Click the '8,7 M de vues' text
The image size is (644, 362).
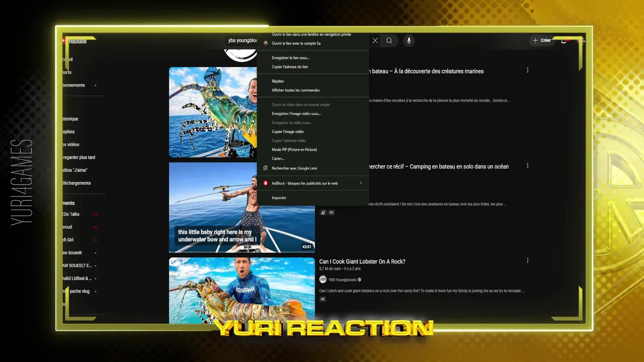[329, 269]
